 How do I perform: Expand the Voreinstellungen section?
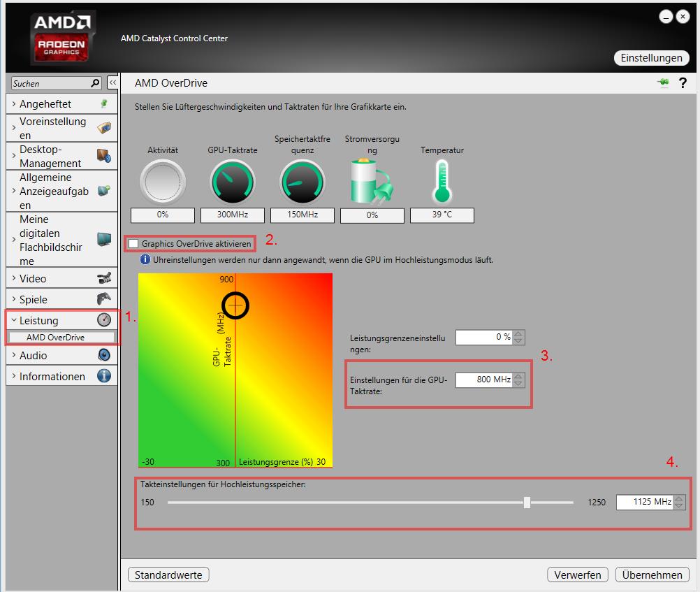pyautogui.click(x=14, y=128)
